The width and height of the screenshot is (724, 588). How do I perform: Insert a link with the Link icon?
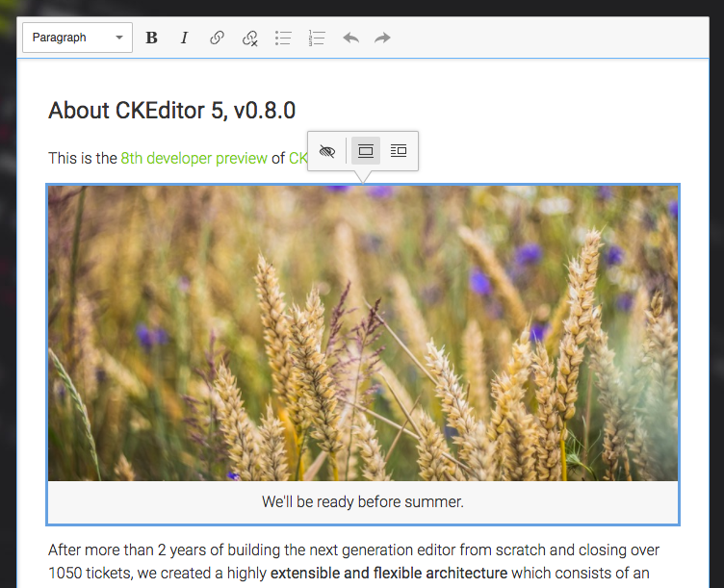(x=217, y=38)
